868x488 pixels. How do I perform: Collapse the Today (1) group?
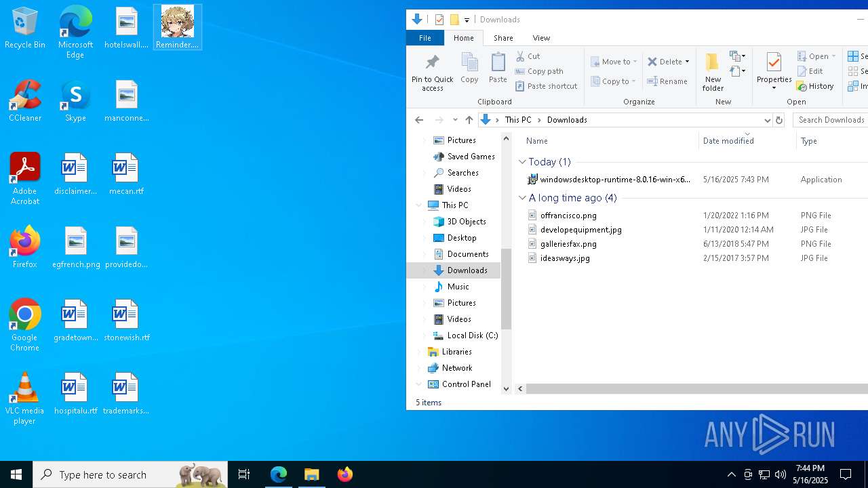pos(522,162)
